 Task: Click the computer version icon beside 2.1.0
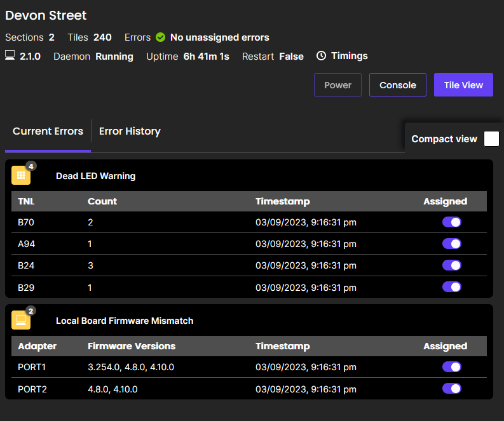coord(10,56)
